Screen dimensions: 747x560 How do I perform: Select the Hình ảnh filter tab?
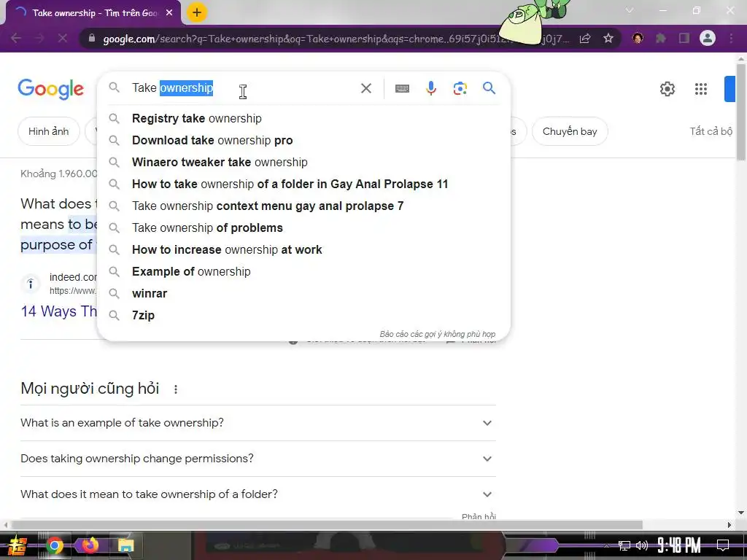pos(49,131)
